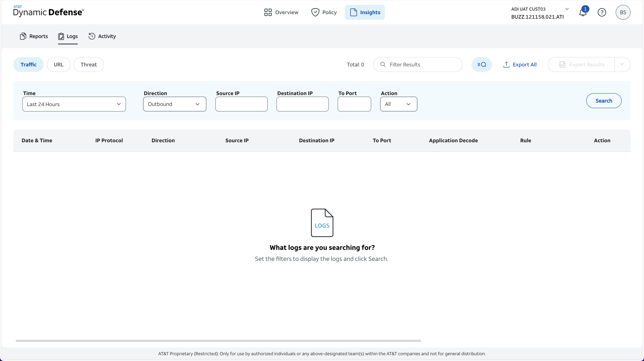Click the horizontal scrollbar at bottom
Screen dimensions: 644x361
click(x=218, y=341)
